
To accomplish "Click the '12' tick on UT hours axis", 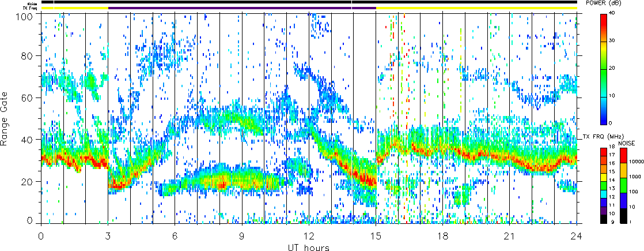I will click(x=309, y=236).
